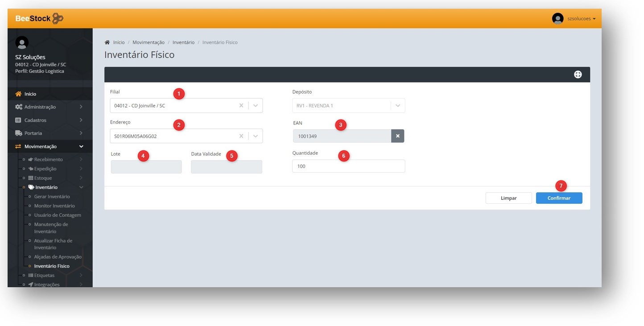Click the Portaria truck icon in the sidebar
The image size is (644, 326).
click(x=18, y=133)
